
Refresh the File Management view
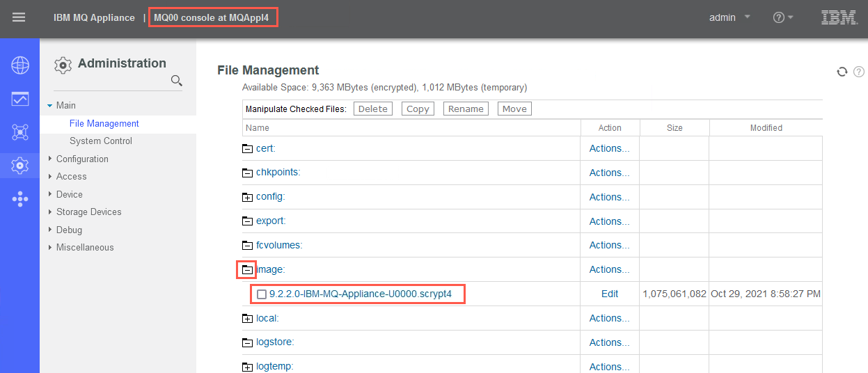point(842,72)
